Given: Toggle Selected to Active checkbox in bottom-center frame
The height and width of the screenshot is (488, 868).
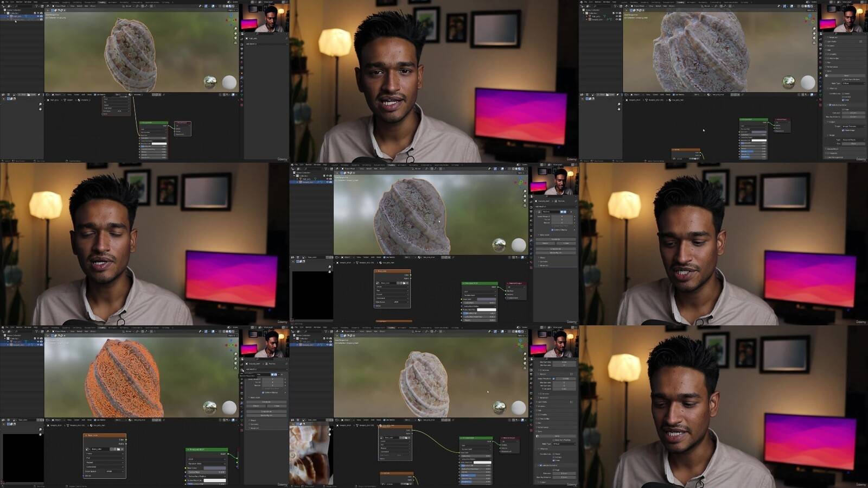Looking at the screenshot, I should [540, 465].
